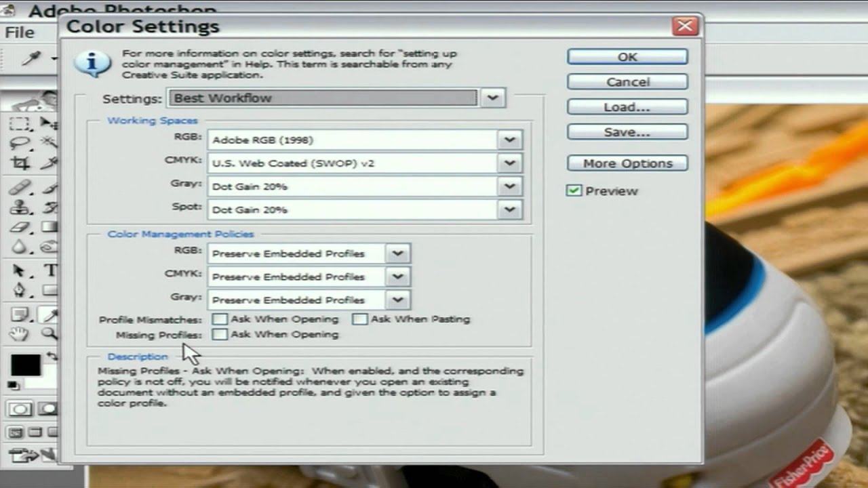Click the info icon in Color Settings
Viewport: 868px width, 488px height.
coord(92,62)
